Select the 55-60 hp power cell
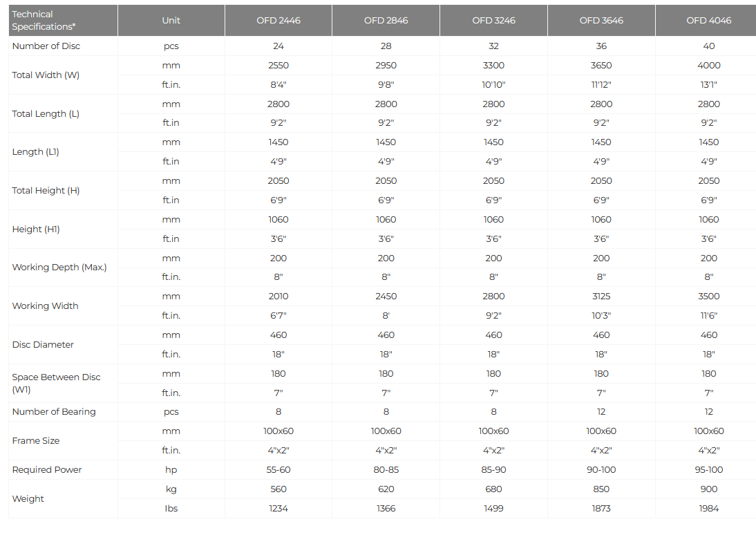756x535 pixels. 278,469
